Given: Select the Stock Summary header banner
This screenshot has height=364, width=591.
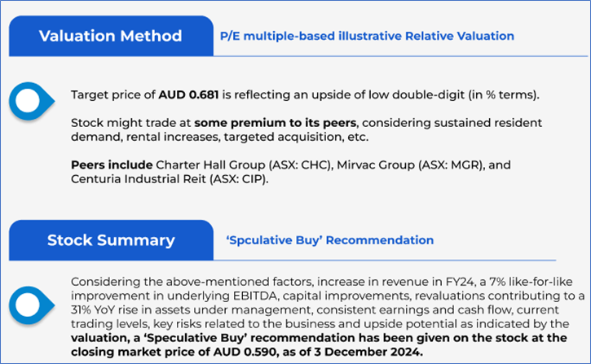Looking at the screenshot, I should [x=111, y=240].
